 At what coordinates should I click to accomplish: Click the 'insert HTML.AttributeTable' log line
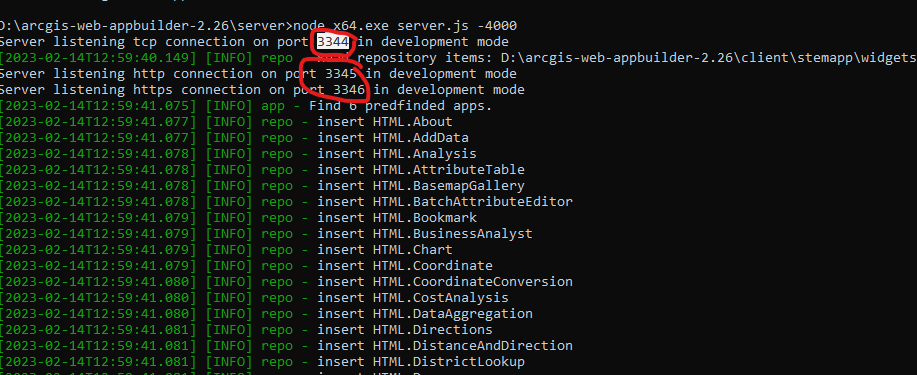pos(420,170)
